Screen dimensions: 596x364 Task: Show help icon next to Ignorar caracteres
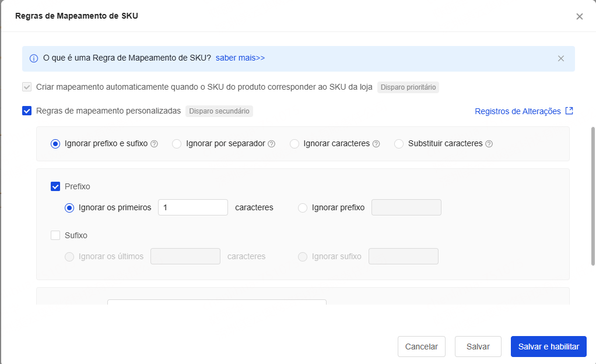coord(376,144)
